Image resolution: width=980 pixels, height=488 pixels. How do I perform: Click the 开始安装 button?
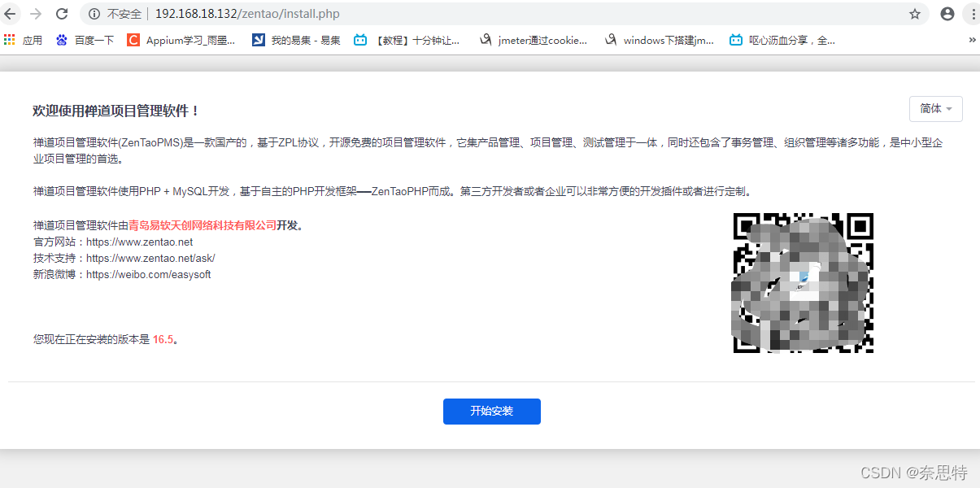(492, 411)
